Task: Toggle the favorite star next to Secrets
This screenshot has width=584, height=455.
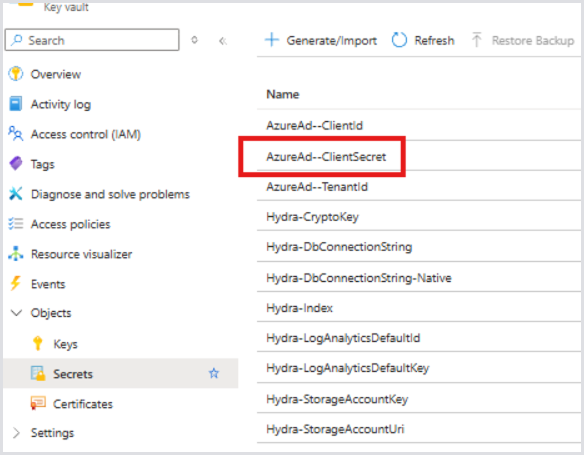Action: [x=214, y=373]
